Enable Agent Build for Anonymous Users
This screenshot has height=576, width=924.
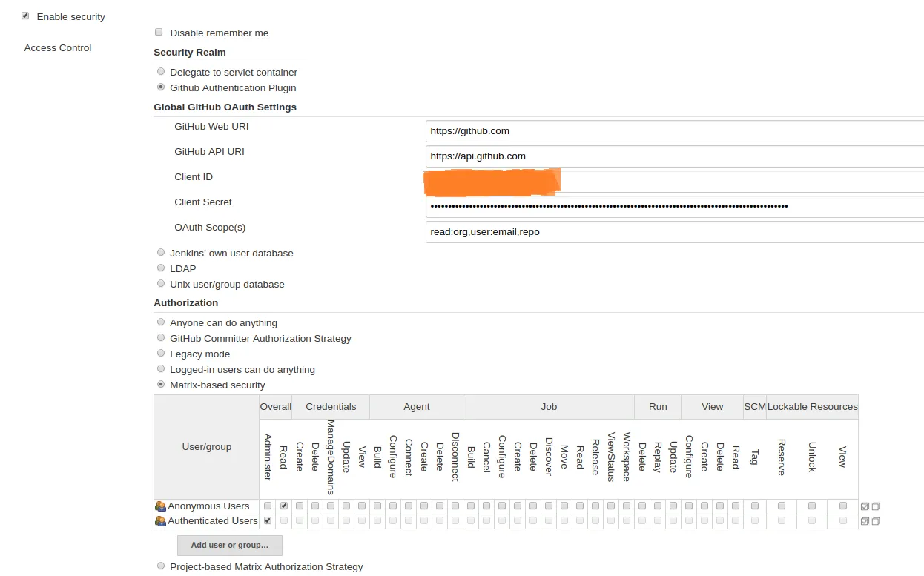pyautogui.click(x=377, y=506)
